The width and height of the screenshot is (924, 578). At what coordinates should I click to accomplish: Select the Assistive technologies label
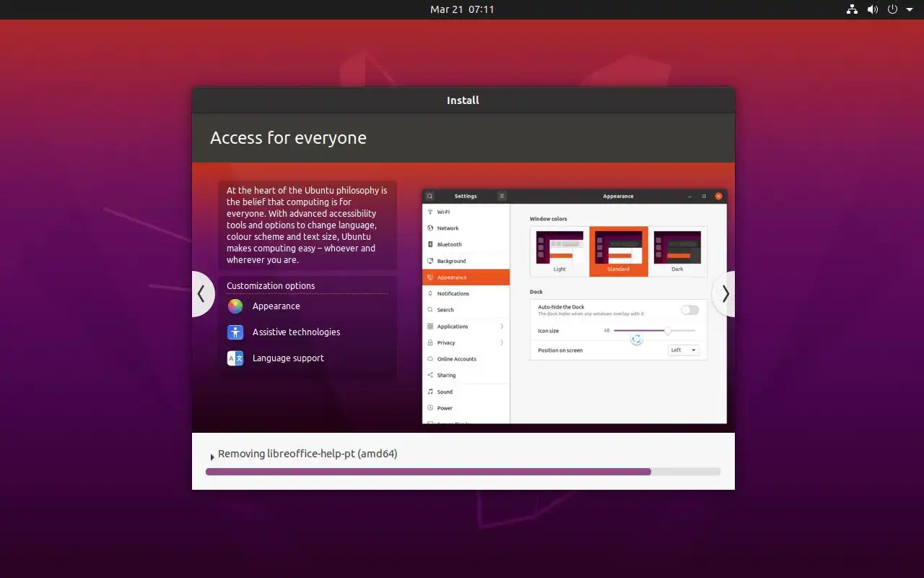click(x=296, y=332)
